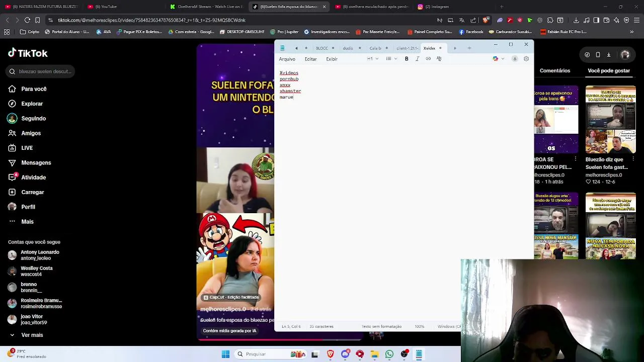644x362 pixels.
Task: Clear formatting in Notepad toolbar
Action: [439, 59]
